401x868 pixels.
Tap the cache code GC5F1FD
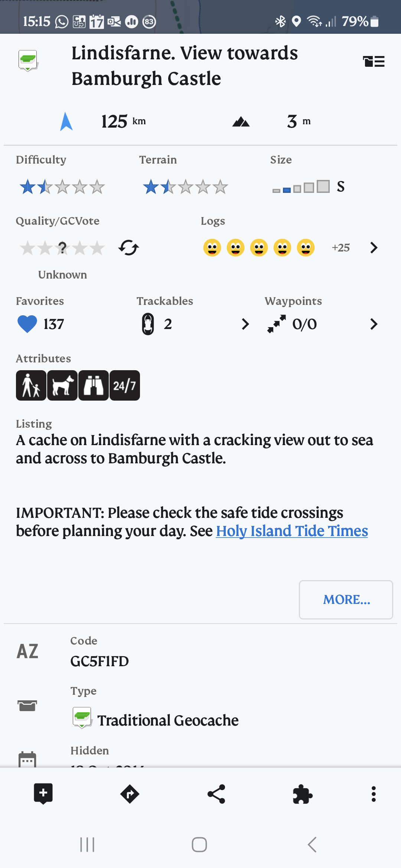pyautogui.click(x=100, y=661)
